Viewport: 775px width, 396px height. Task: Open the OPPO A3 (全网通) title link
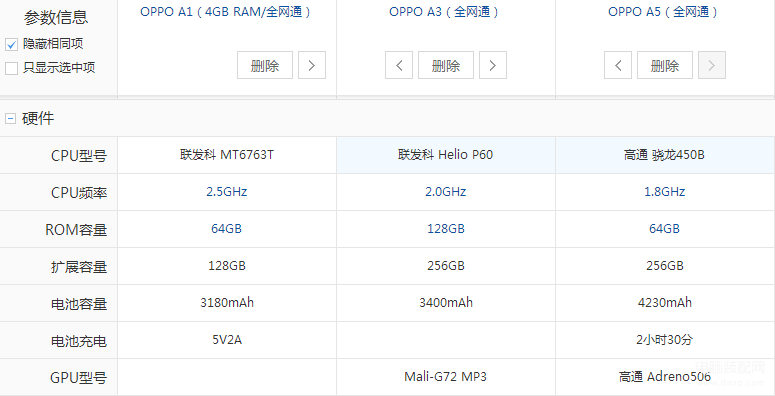point(444,12)
